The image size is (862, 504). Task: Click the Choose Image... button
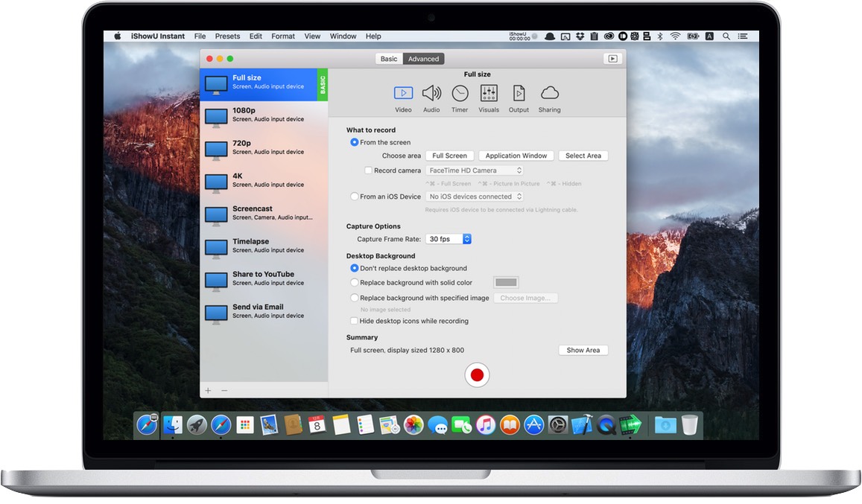[525, 298]
